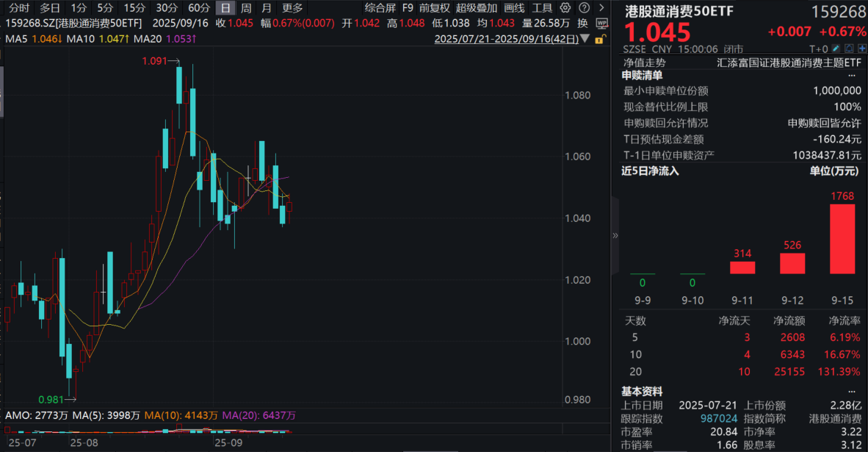
Task: Click the help question mark icon
Action: 581,8
